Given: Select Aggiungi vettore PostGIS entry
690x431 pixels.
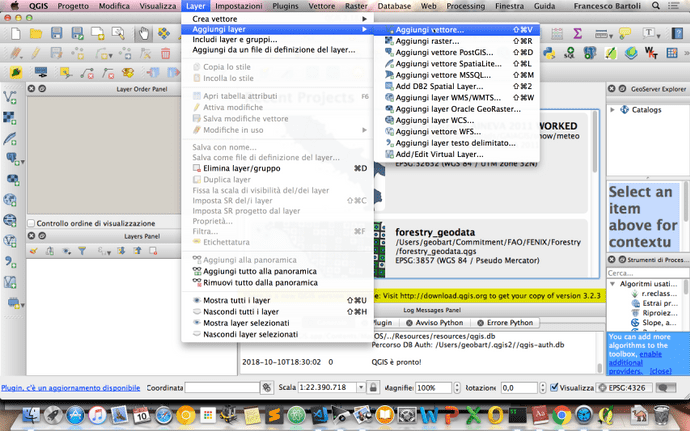Looking at the screenshot, I should [456, 52].
